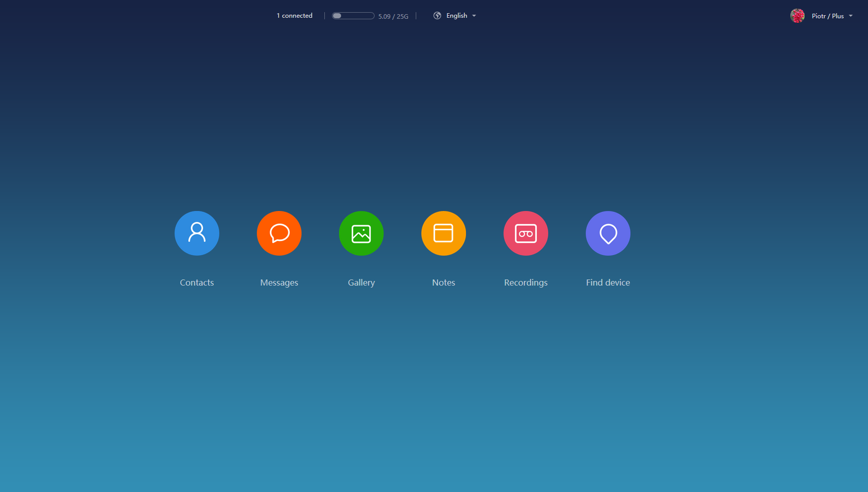This screenshot has height=492, width=868.
Task: Click the Recordings text label
Action: tap(526, 283)
